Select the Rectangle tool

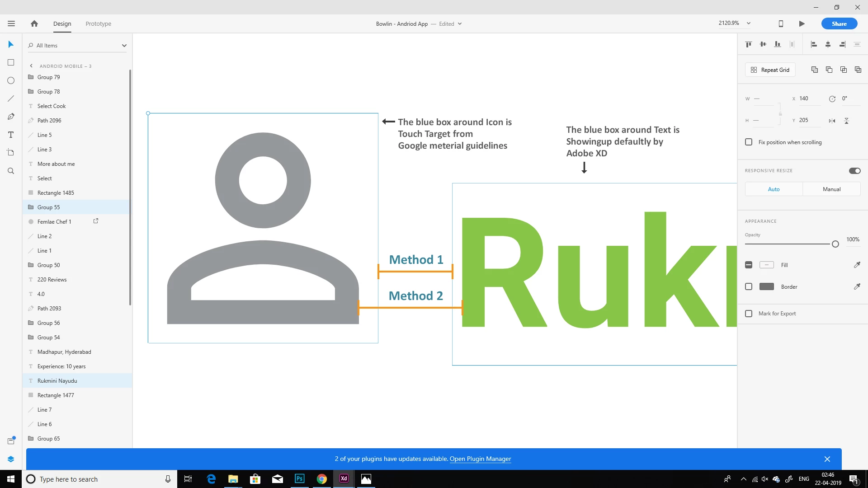pos(11,62)
